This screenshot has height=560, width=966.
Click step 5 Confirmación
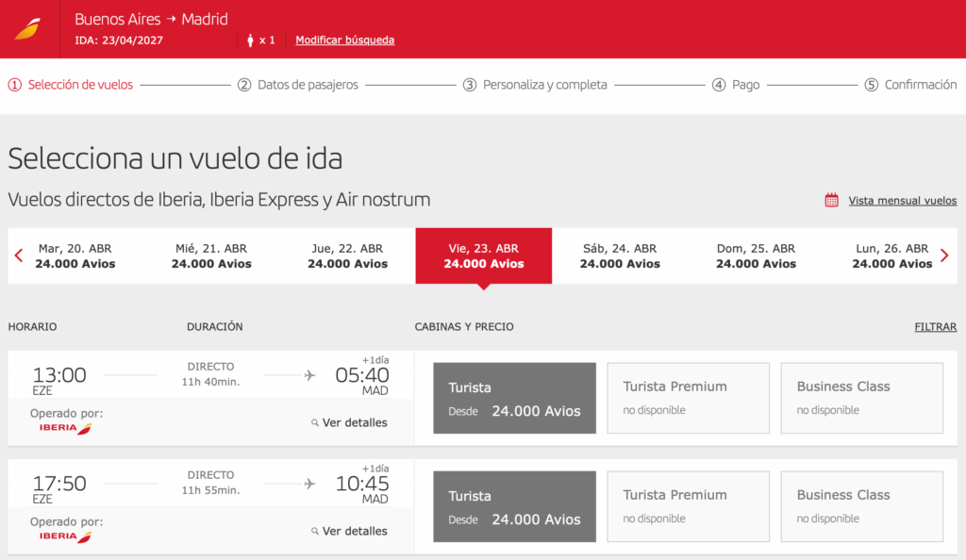coord(910,85)
